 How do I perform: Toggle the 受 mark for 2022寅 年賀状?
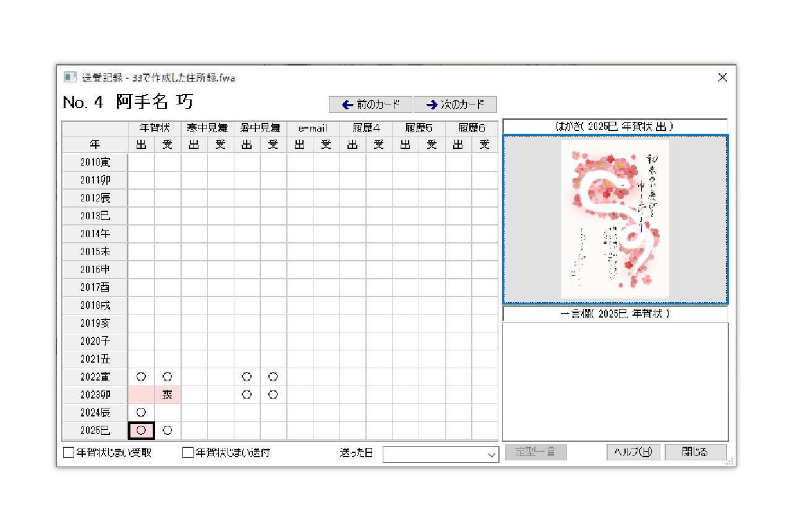[x=167, y=376]
